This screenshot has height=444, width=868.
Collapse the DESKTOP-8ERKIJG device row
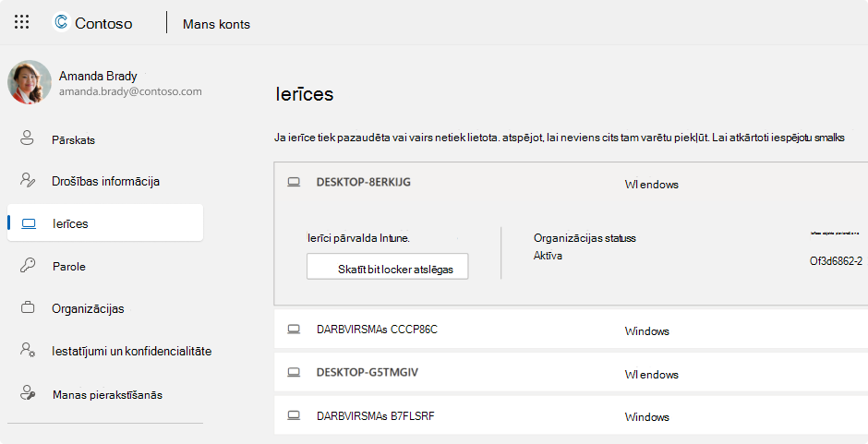(571, 183)
